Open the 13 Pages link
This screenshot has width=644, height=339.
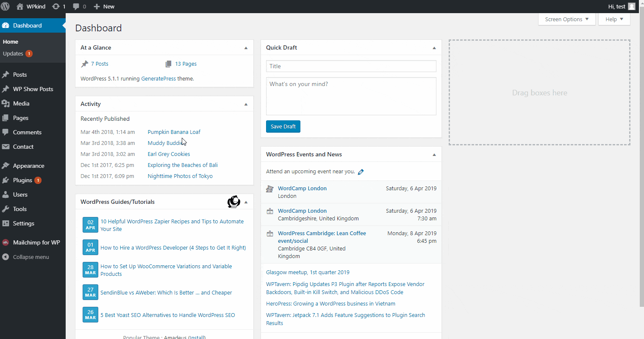(186, 64)
